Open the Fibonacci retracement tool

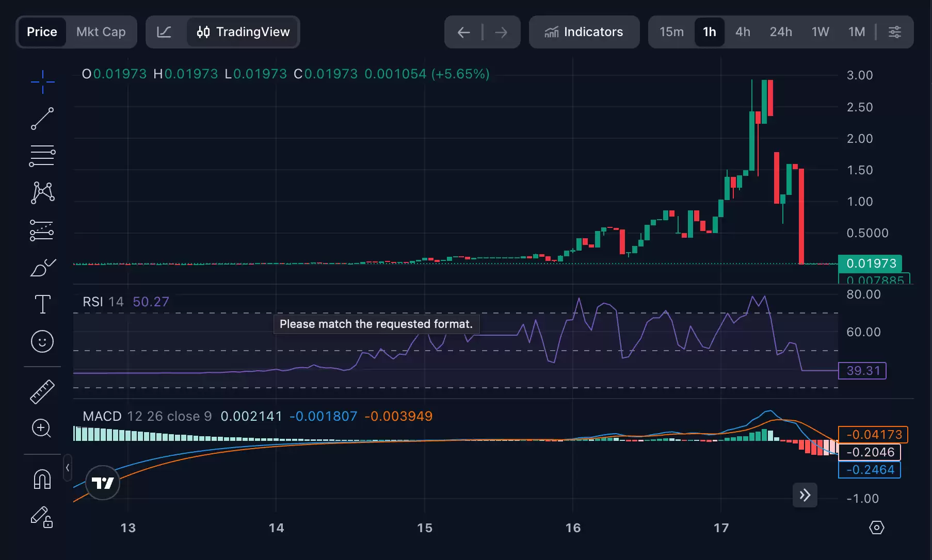pos(42,156)
